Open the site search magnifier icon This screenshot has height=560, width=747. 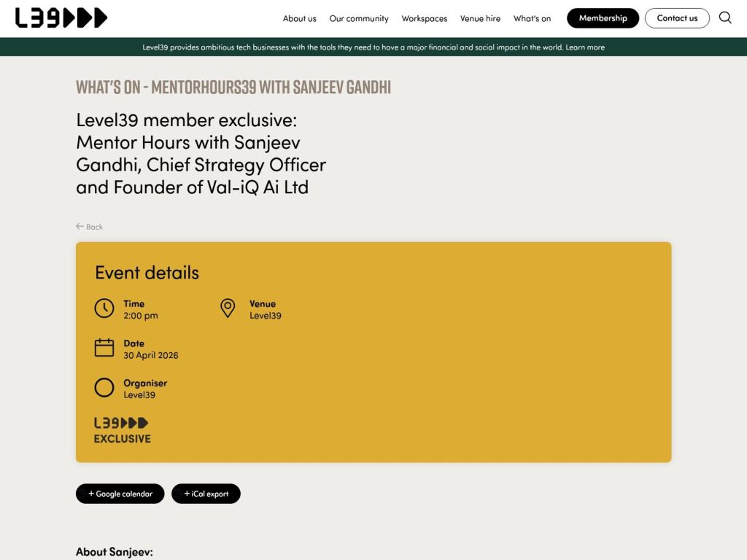tap(725, 18)
